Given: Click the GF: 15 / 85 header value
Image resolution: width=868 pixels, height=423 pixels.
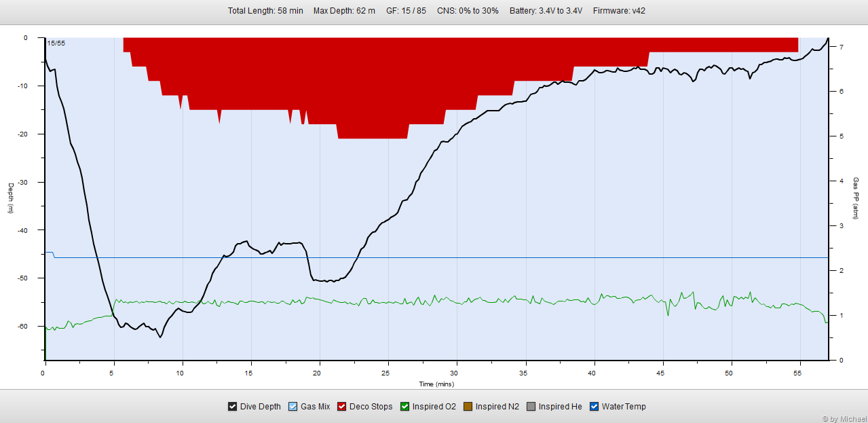Looking at the screenshot, I should (x=406, y=11).
